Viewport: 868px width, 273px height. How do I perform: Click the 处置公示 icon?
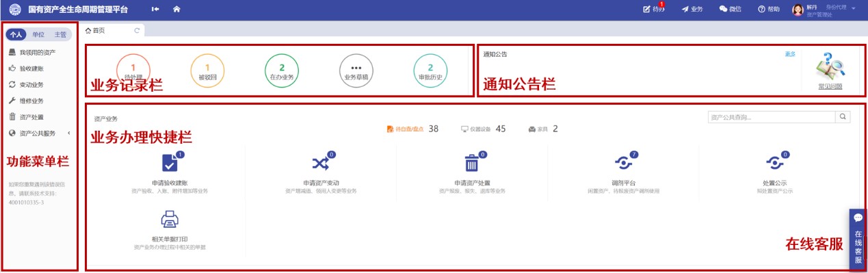coord(775,162)
